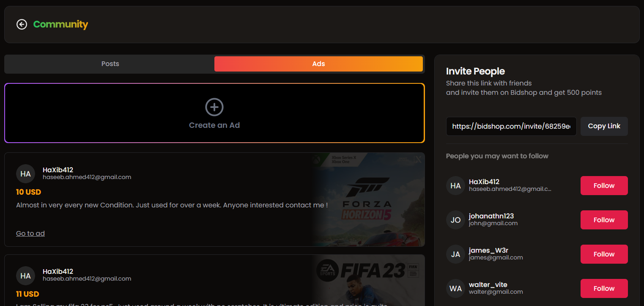Select the Ads tab

point(318,64)
